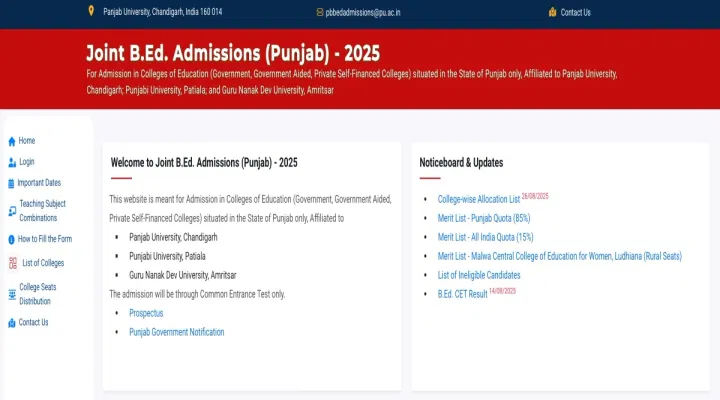Click the Teaching Subject Combinations icon

pyautogui.click(x=12, y=211)
